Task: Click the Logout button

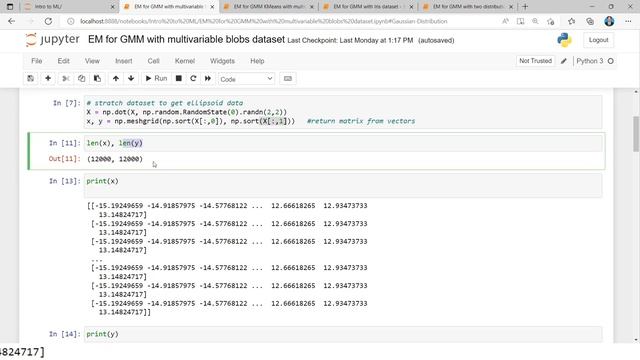Action: point(598,40)
